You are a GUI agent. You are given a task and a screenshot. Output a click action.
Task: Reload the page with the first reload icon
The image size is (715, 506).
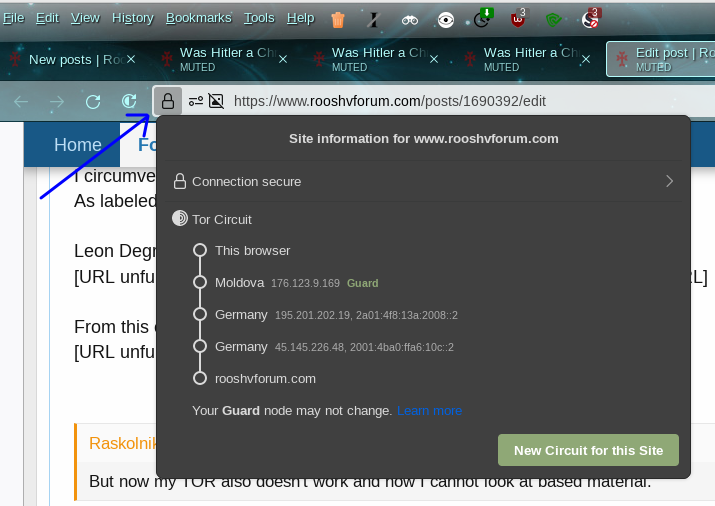coord(93,101)
